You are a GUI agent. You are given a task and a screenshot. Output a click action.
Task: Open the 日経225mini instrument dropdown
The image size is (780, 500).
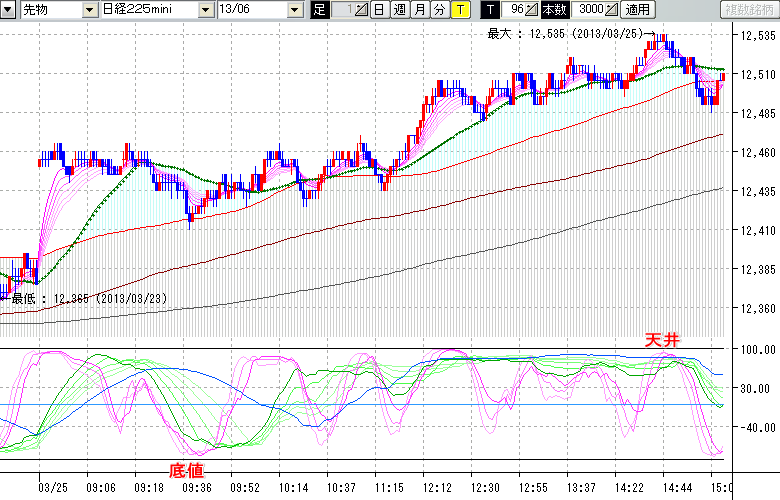coord(205,10)
